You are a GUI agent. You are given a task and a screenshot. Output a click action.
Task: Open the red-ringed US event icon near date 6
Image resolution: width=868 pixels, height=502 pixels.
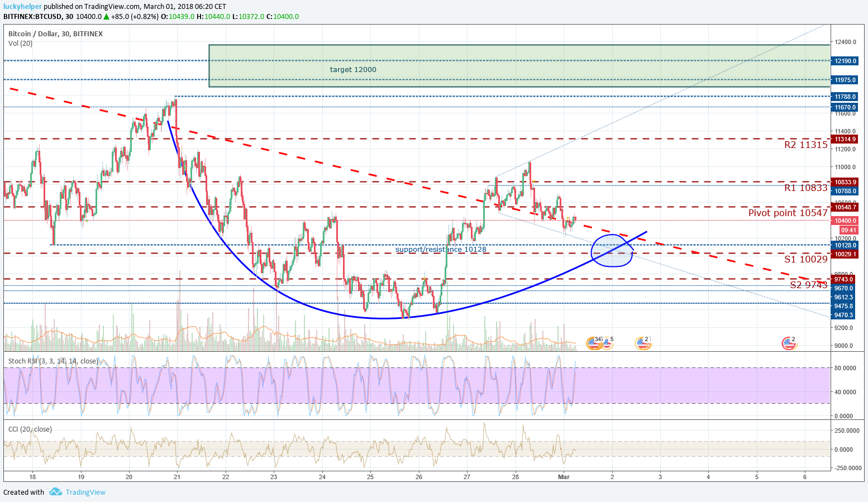(789, 343)
